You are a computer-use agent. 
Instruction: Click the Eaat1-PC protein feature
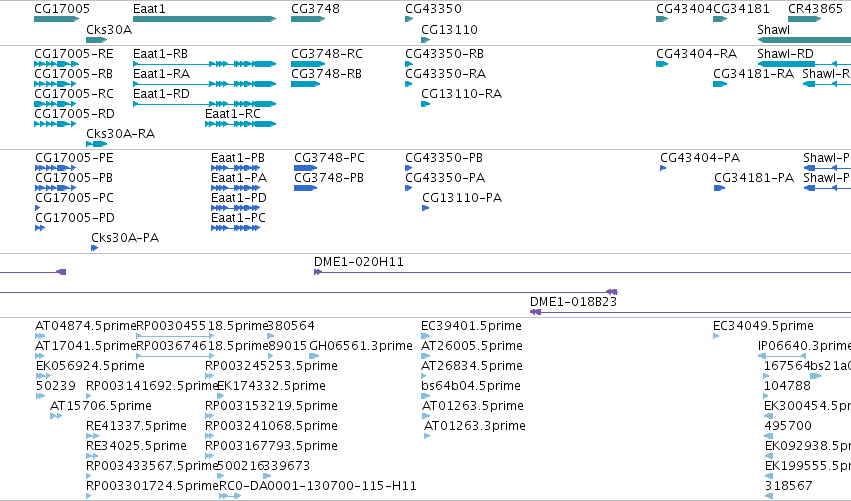[236, 228]
